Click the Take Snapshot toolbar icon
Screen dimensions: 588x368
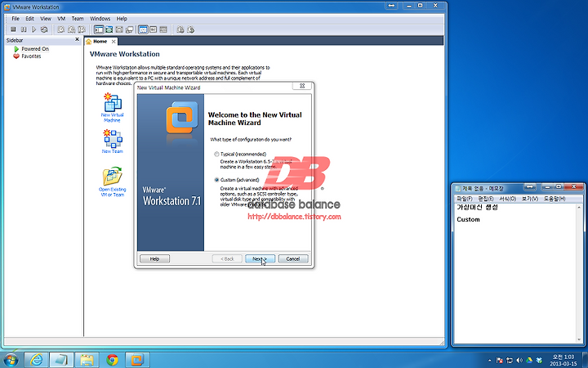coord(60,29)
